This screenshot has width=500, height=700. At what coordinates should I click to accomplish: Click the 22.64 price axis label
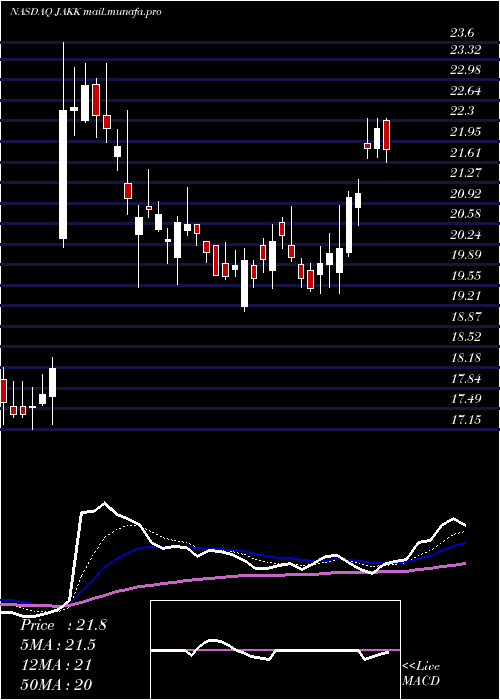pos(465,91)
